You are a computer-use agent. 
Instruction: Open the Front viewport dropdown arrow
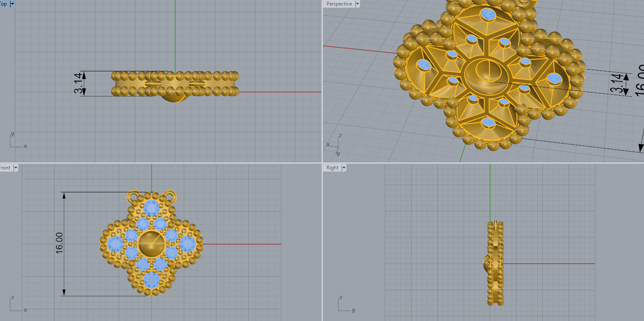point(16,168)
